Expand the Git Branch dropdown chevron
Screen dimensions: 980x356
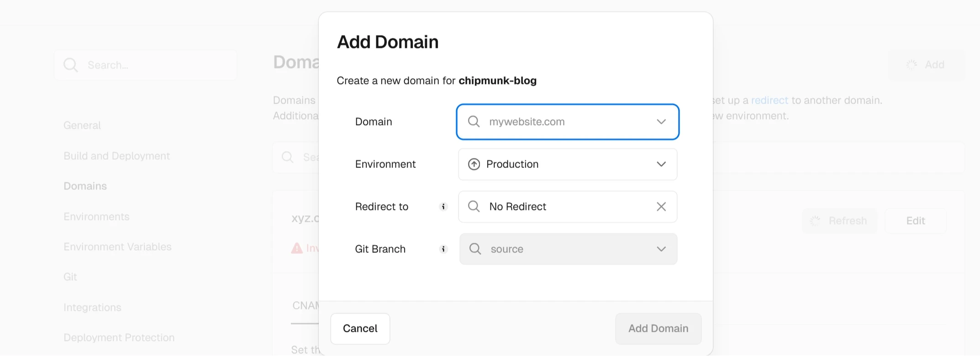(x=661, y=249)
